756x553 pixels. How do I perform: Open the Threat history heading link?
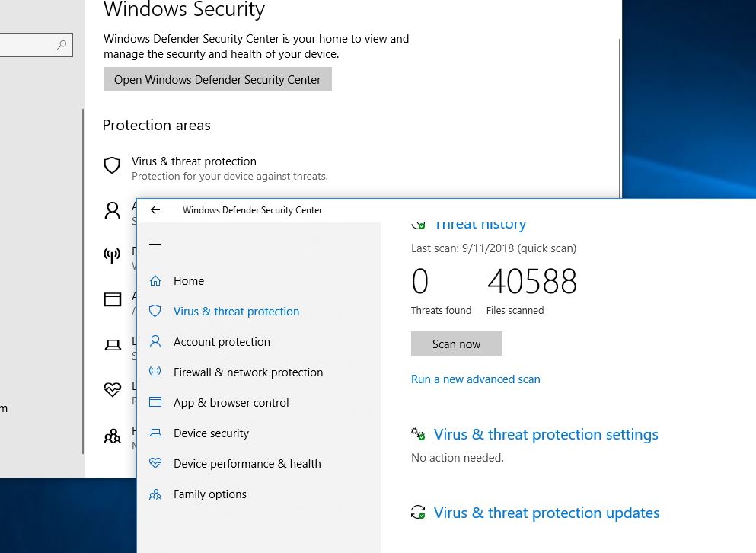(480, 225)
